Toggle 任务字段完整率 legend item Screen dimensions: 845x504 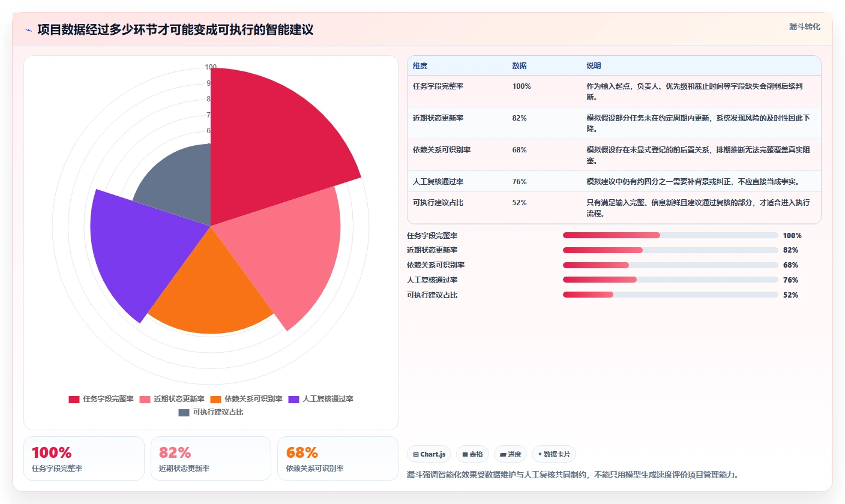click(101, 399)
